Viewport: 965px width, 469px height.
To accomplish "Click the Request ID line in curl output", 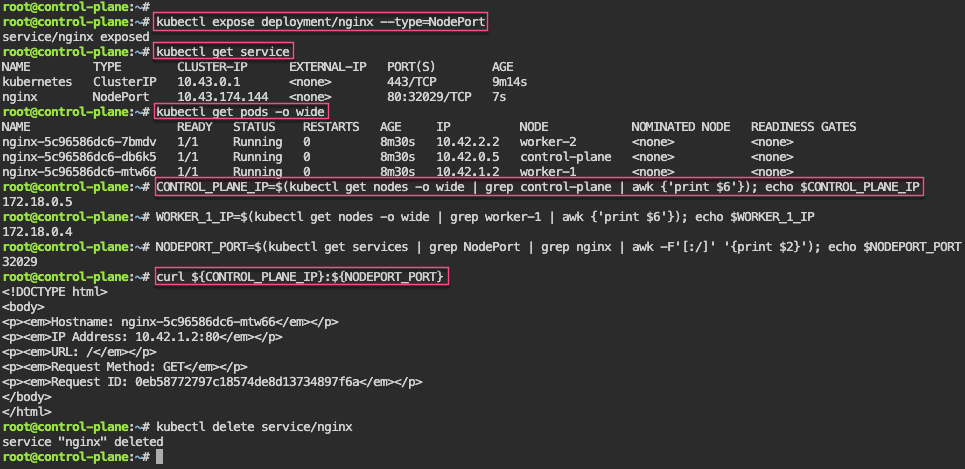I will [212, 381].
